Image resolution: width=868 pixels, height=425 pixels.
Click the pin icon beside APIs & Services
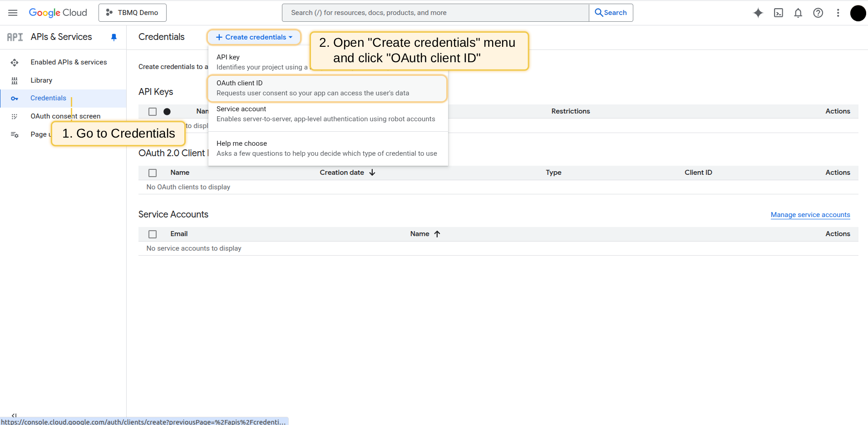point(114,37)
